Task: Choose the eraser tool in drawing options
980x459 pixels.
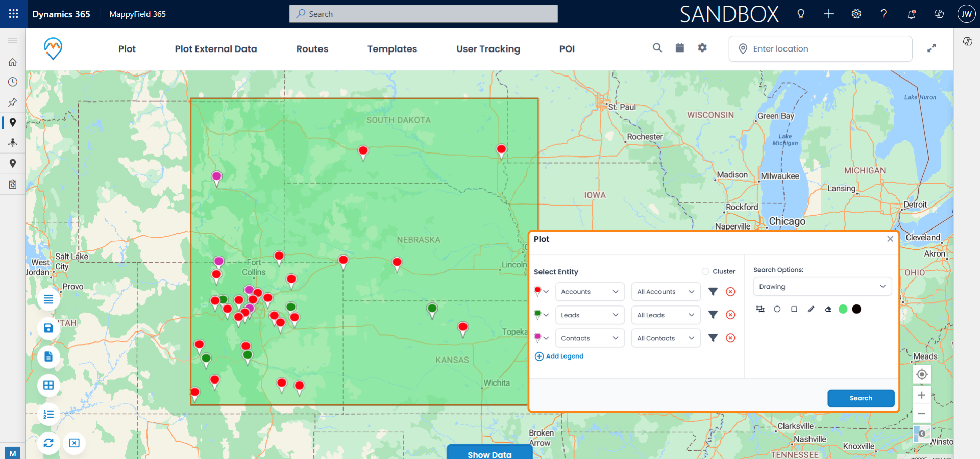Action: [828, 309]
